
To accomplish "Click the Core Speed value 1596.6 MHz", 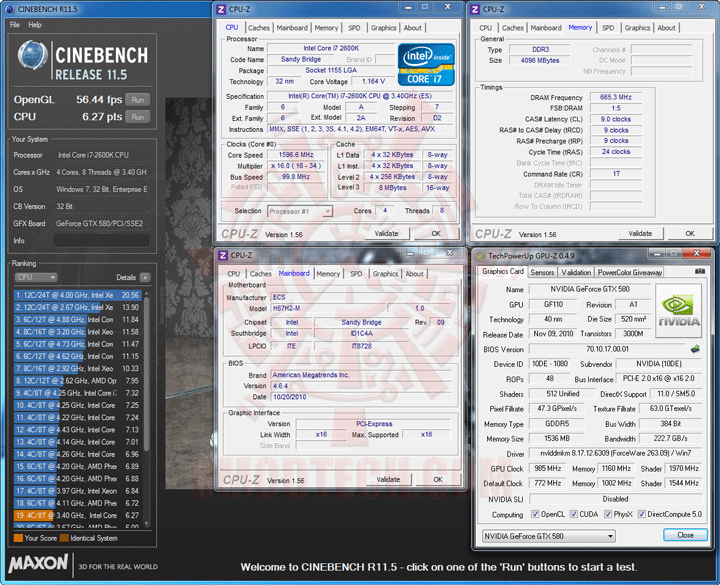I will coord(296,155).
